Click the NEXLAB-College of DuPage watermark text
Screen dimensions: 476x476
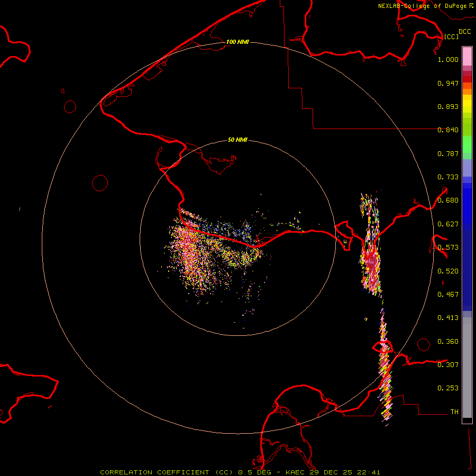pos(422,6)
